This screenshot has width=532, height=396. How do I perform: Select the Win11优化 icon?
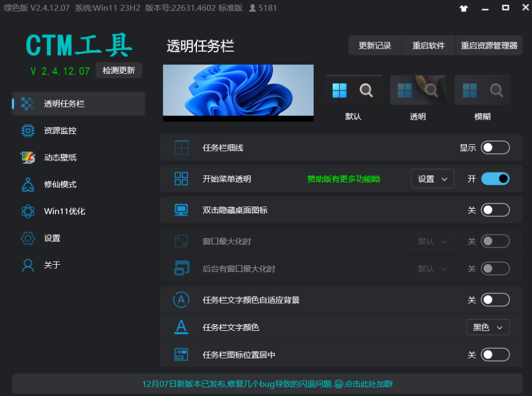tap(28, 211)
